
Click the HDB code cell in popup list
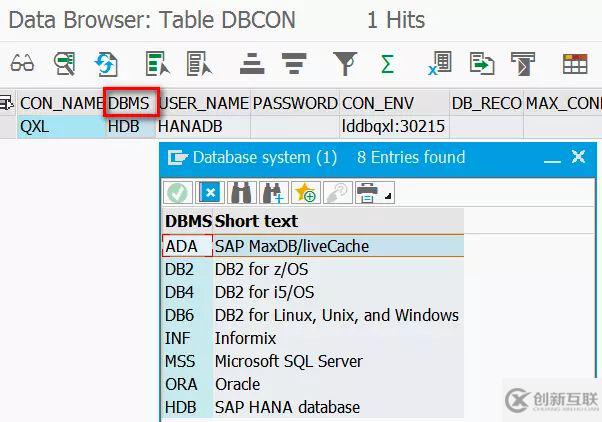pos(187,407)
